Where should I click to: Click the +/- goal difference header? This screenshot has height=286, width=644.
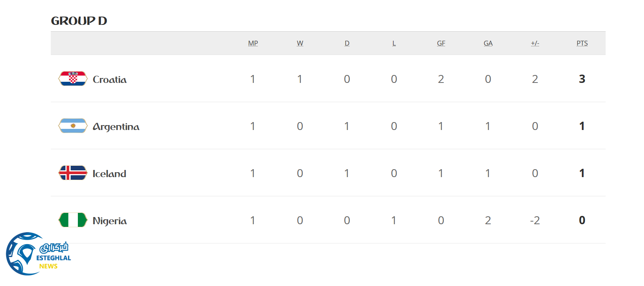(535, 43)
